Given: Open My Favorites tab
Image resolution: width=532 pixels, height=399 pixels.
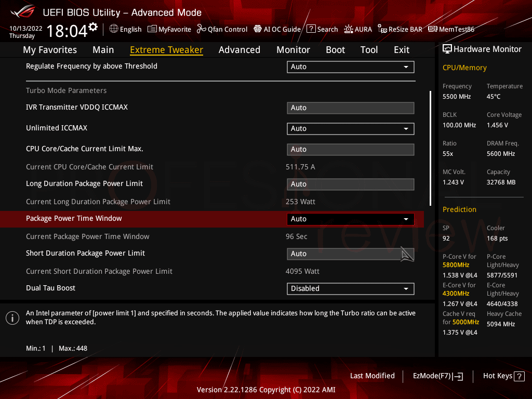Looking at the screenshot, I should pyautogui.click(x=50, y=50).
